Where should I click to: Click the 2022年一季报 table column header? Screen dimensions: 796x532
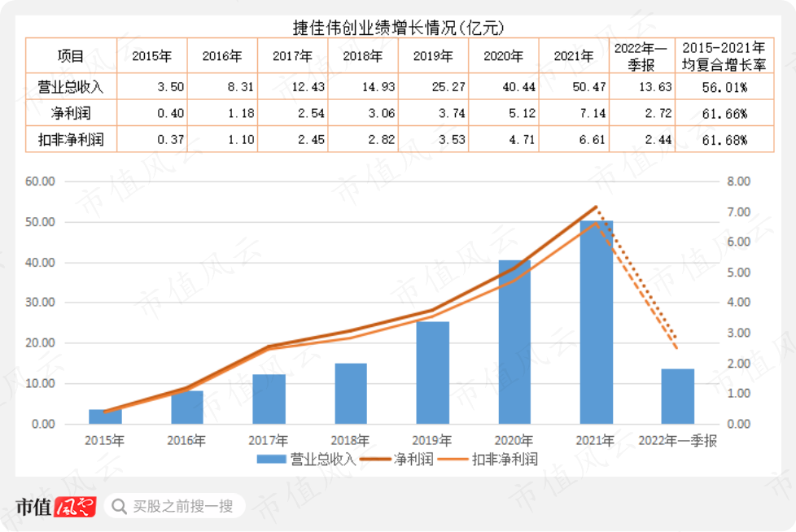641,56
